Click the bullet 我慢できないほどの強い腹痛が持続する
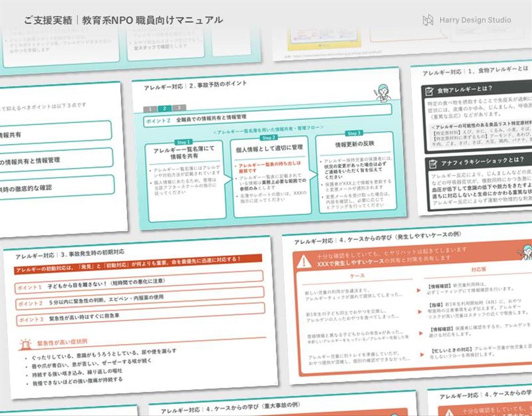Viewport: 532px width, 416px height. [x=77, y=382]
